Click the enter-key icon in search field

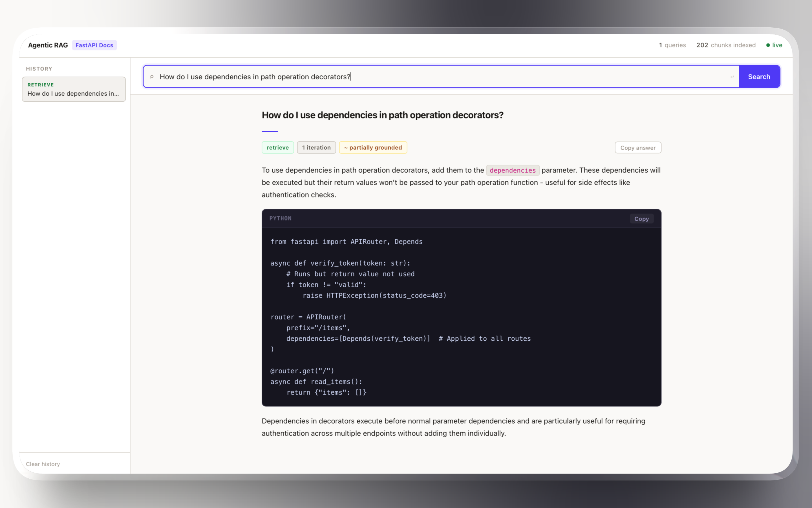point(732,77)
